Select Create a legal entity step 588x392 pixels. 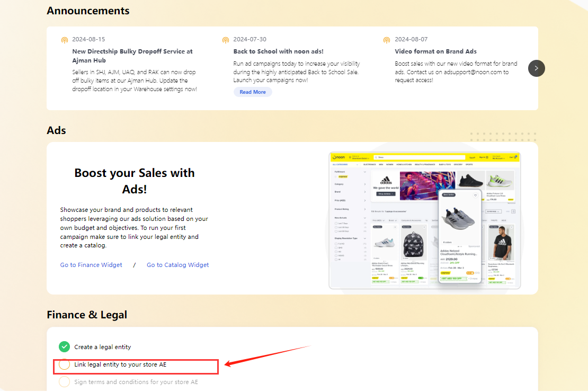click(x=102, y=347)
